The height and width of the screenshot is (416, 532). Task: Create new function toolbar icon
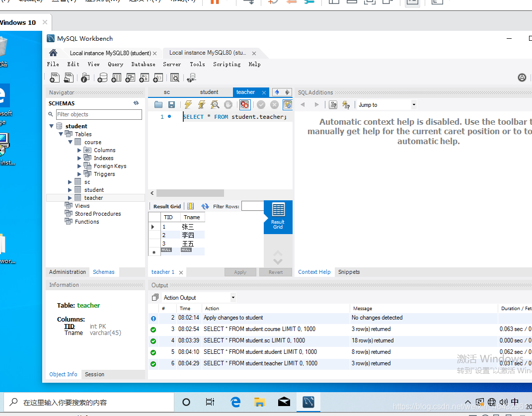click(158, 78)
